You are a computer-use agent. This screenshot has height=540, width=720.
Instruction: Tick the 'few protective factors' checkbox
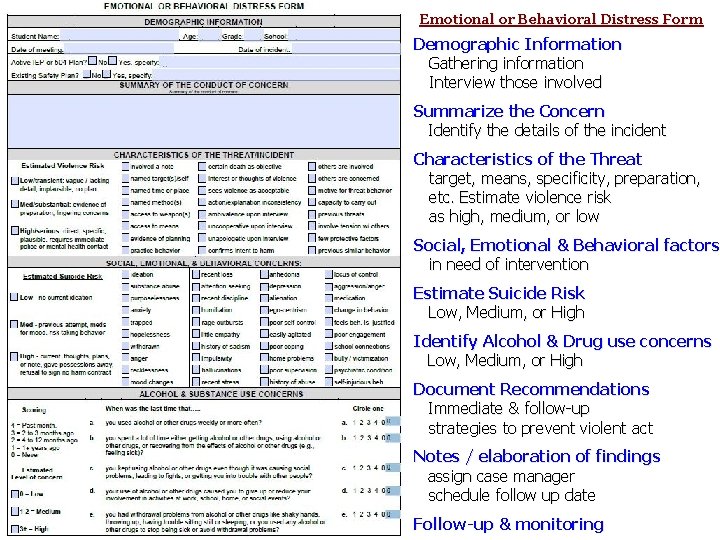tap(312, 238)
